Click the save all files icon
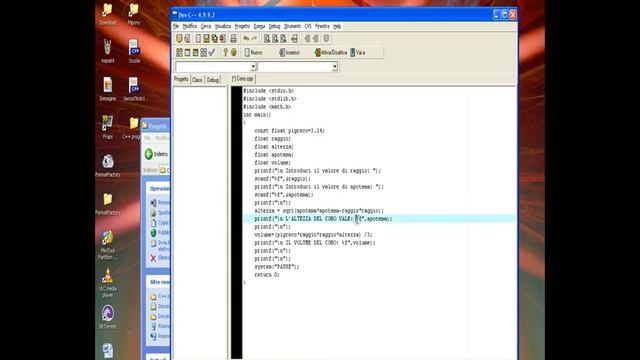Image resolution: width=640 pixels, height=360 pixels. pos(215,39)
